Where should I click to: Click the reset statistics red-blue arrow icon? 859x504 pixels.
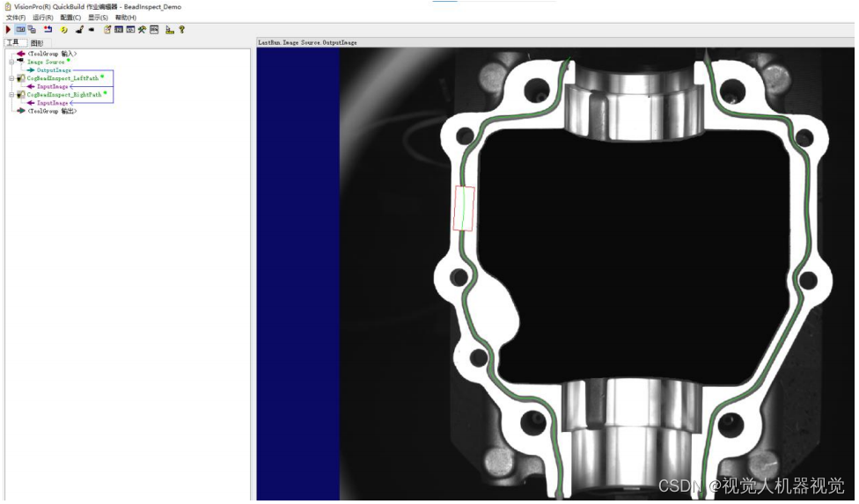(x=48, y=30)
